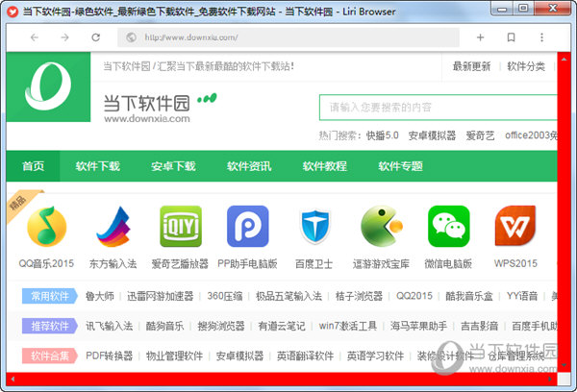Open the browser hamburger menu
Image resolution: width=577 pixels, height=392 pixels.
(x=541, y=37)
